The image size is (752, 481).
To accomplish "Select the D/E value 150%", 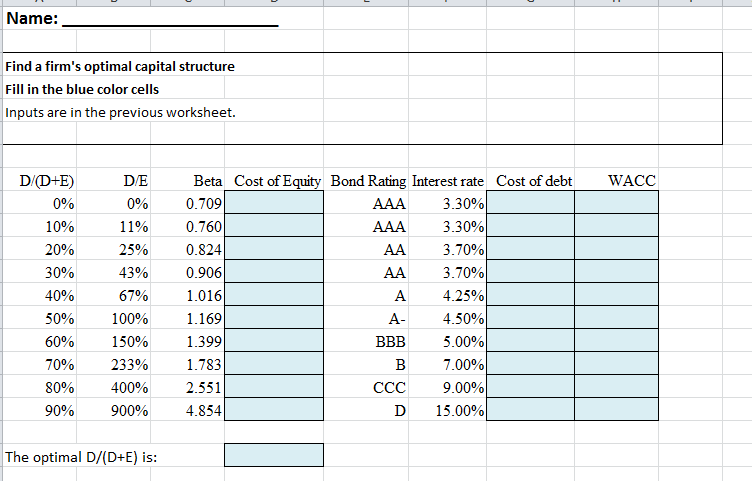I will 130,341.
